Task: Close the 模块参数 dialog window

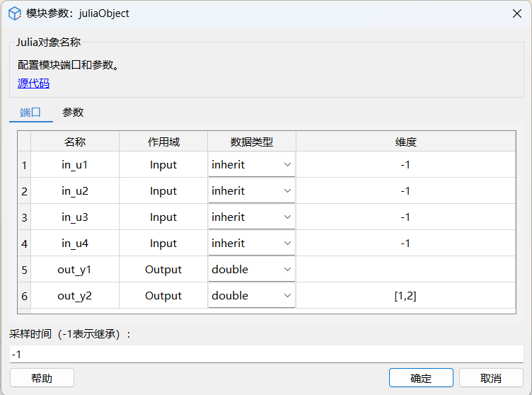Action: point(516,13)
